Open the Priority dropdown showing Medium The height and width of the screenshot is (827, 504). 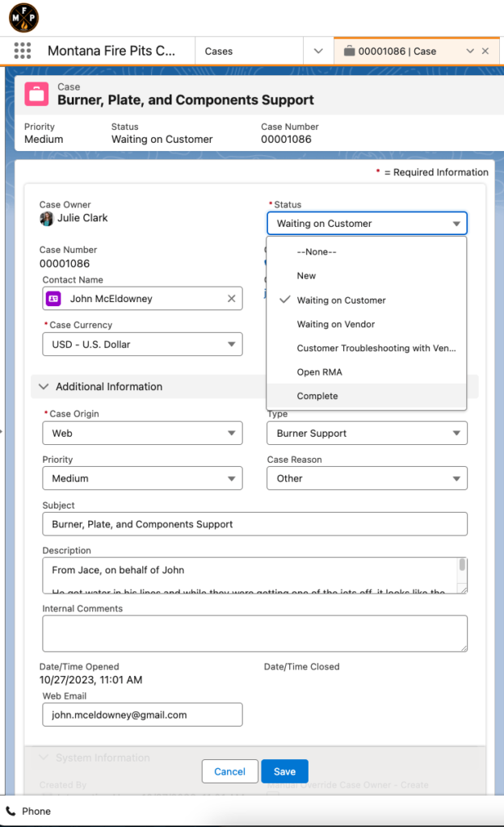(142, 478)
